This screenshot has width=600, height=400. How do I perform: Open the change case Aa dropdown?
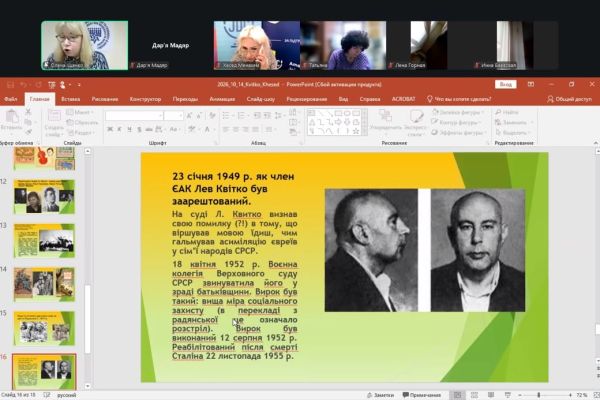coord(174,129)
